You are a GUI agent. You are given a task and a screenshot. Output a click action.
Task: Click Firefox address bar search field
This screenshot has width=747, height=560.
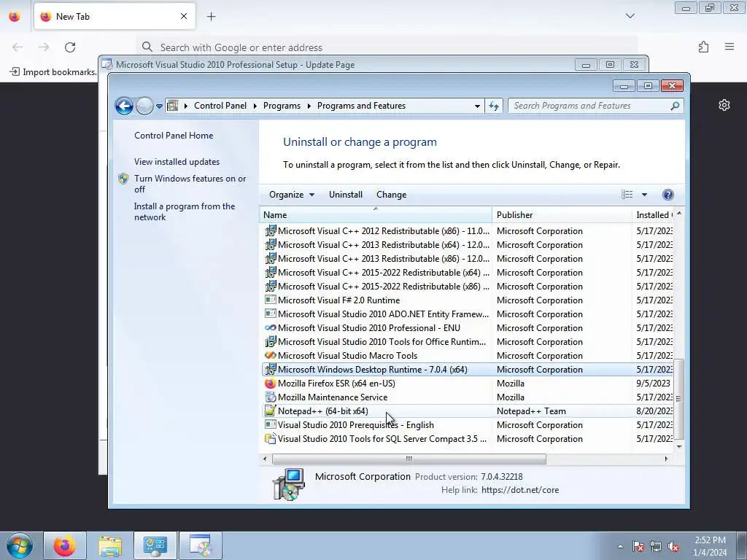(x=387, y=47)
